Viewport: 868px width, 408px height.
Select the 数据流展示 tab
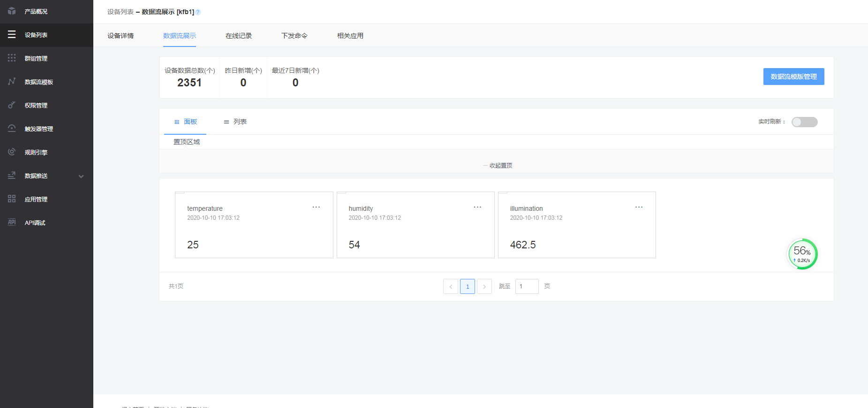click(180, 36)
